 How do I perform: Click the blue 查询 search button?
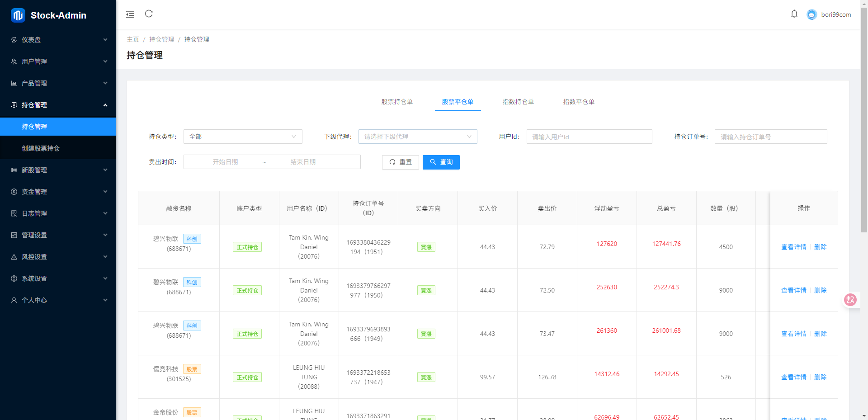(x=441, y=162)
